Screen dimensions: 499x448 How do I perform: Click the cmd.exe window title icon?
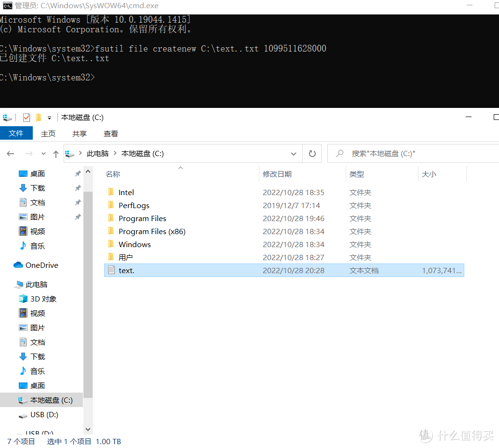coord(8,6)
